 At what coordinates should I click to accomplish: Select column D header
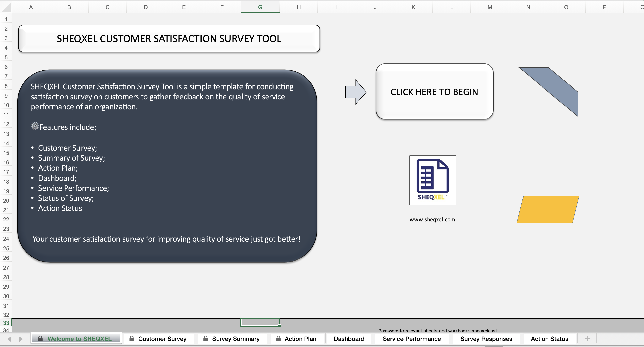(146, 7)
